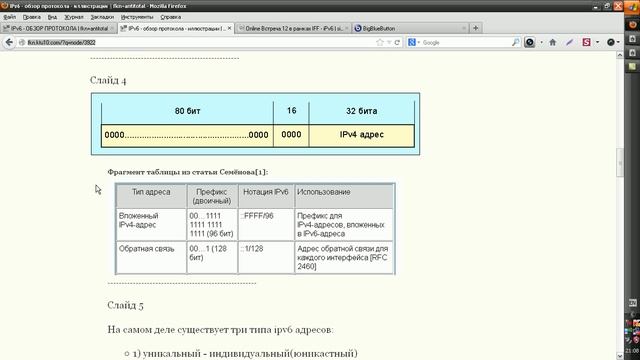
Task: Open the Правка menu
Action: pyautogui.click(x=31, y=17)
